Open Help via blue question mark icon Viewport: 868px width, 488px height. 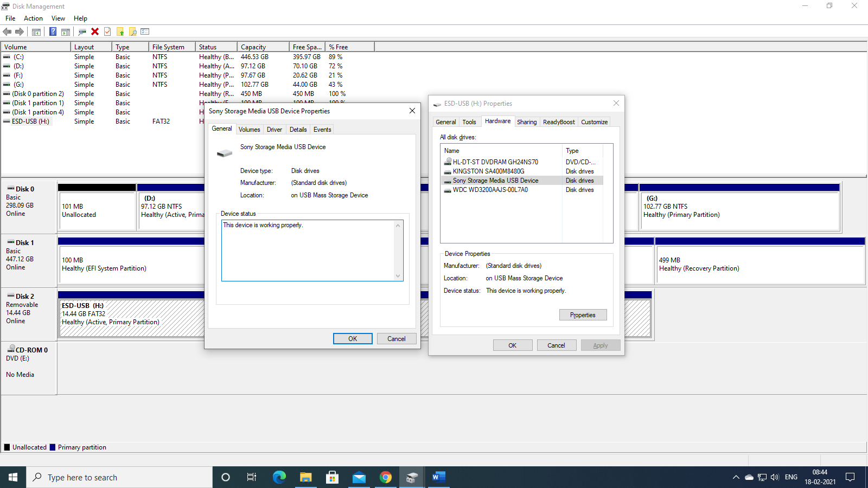click(x=53, y=31)
